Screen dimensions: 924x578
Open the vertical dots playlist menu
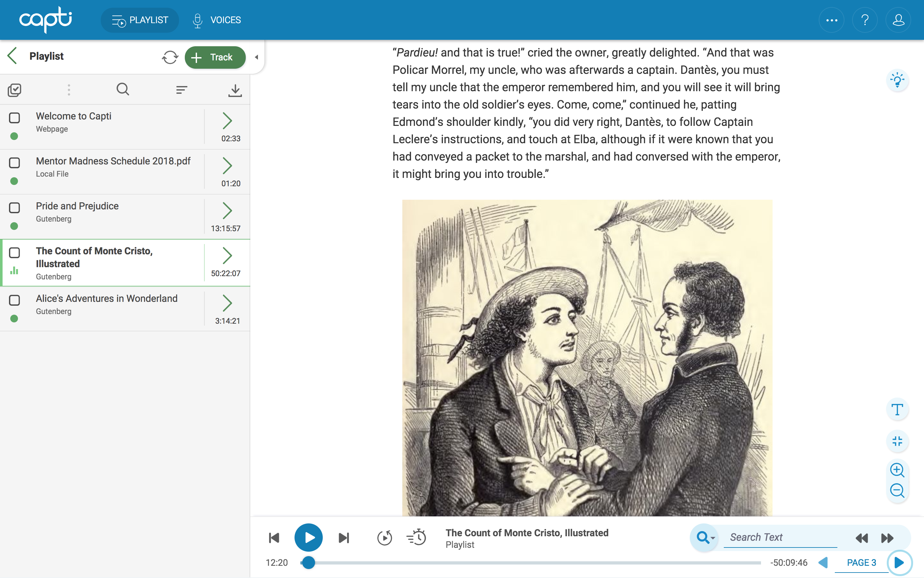[69, 90]
